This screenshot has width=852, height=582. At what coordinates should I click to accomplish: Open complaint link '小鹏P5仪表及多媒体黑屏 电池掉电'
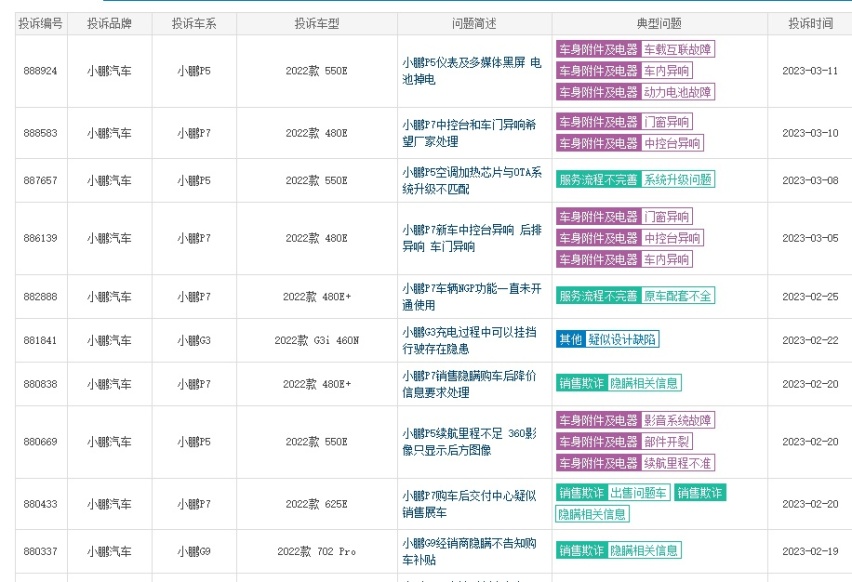[472, 71]
